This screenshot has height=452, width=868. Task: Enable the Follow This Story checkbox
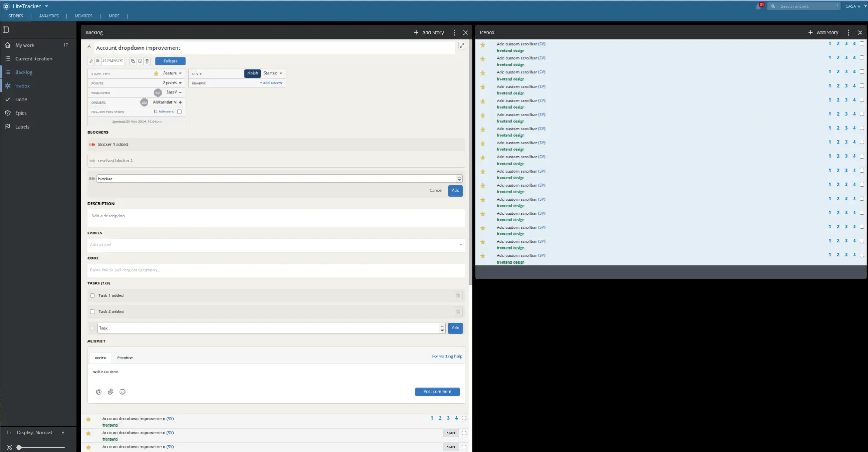point(179,112)
